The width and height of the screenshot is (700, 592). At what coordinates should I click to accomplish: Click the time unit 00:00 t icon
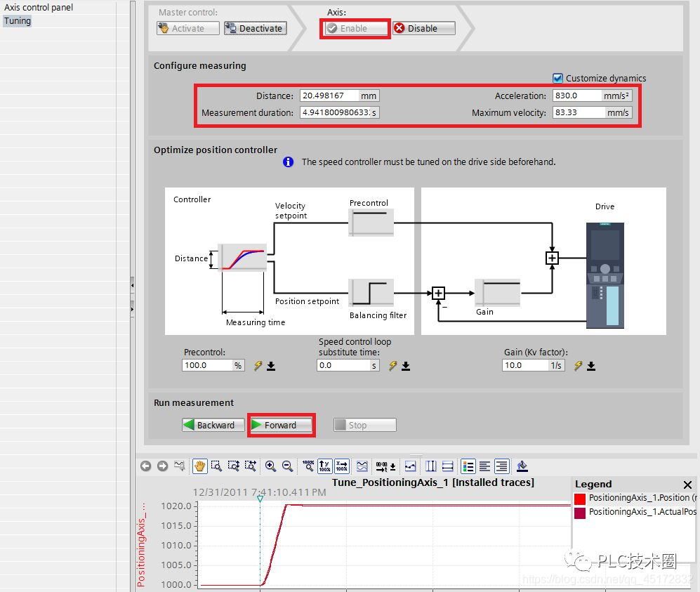point(385,466)
